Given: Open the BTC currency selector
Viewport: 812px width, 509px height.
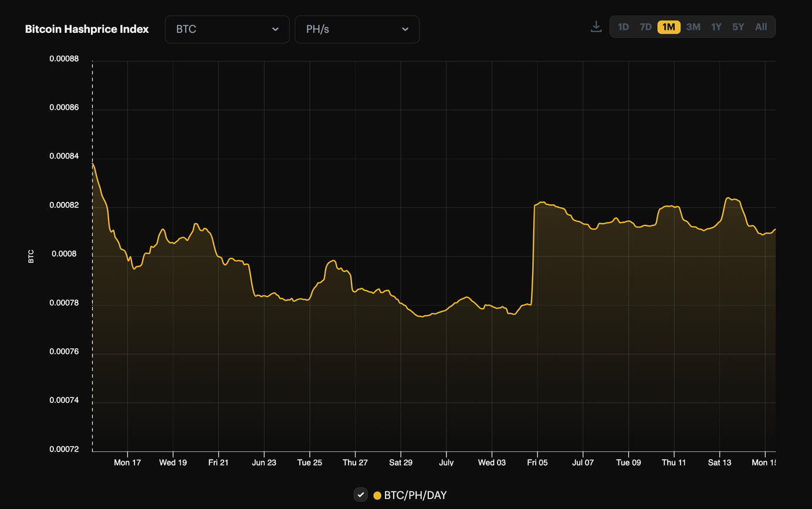Looking at the screenshot, I should pos(227,29).
